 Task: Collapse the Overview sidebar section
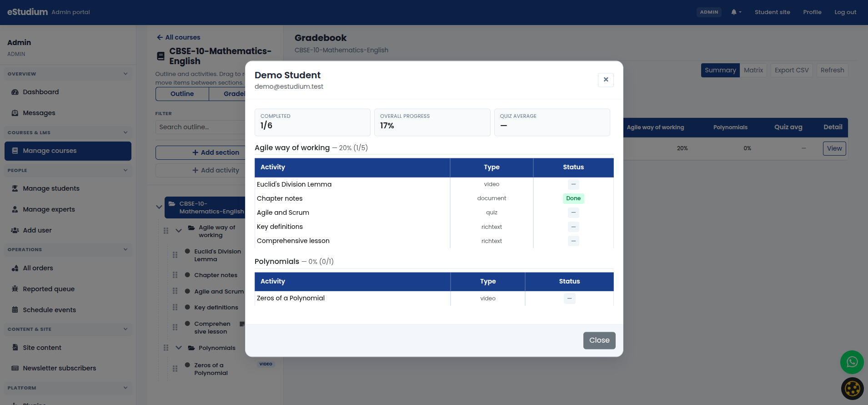point(125,74)
